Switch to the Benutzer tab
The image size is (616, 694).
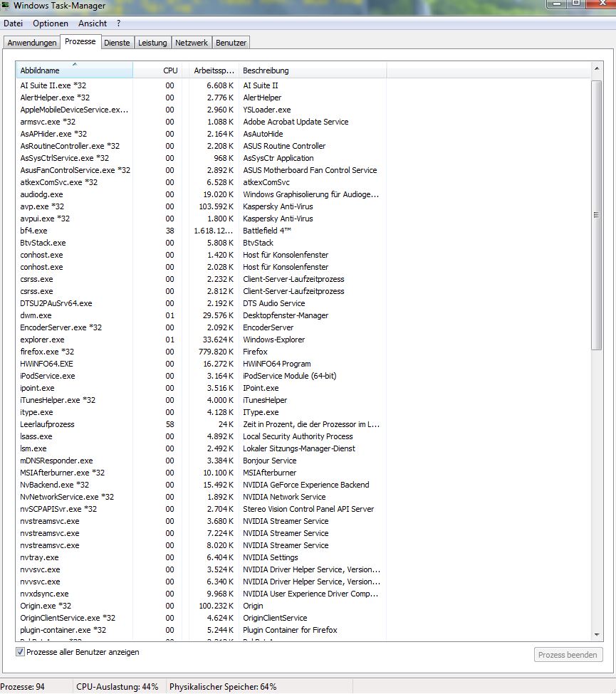coord(231,43)
